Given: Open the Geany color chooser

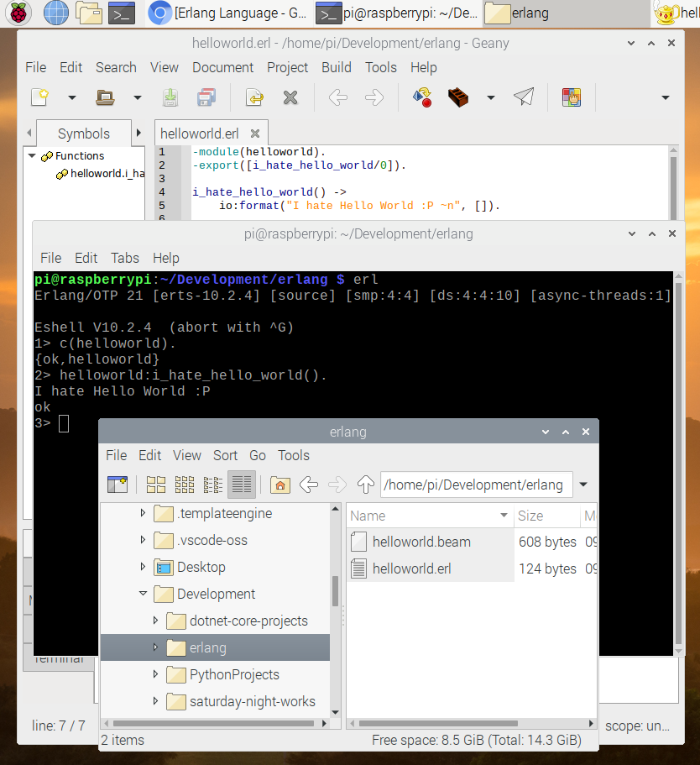Looking at the screenshot, I should (x=572, y=97).
